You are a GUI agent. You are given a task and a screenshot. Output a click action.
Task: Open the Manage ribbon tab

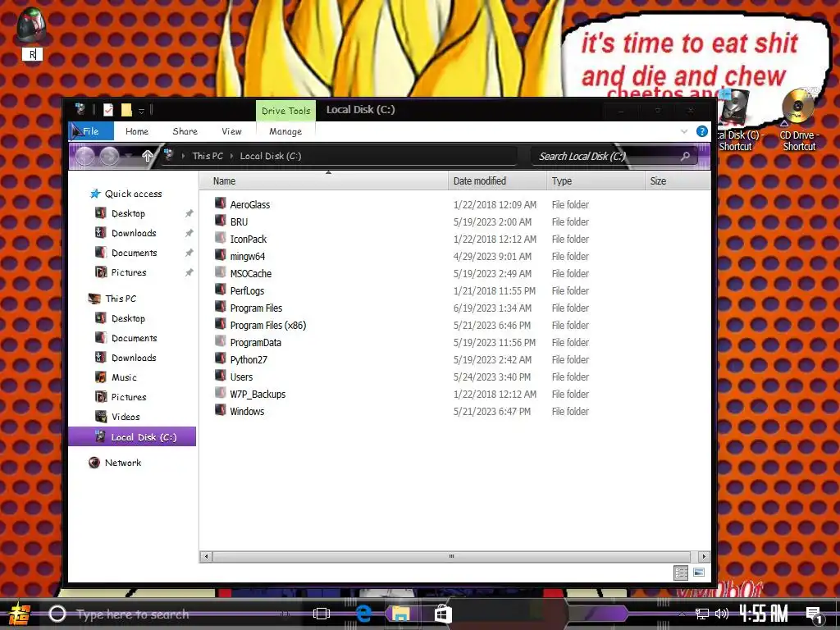285,131
